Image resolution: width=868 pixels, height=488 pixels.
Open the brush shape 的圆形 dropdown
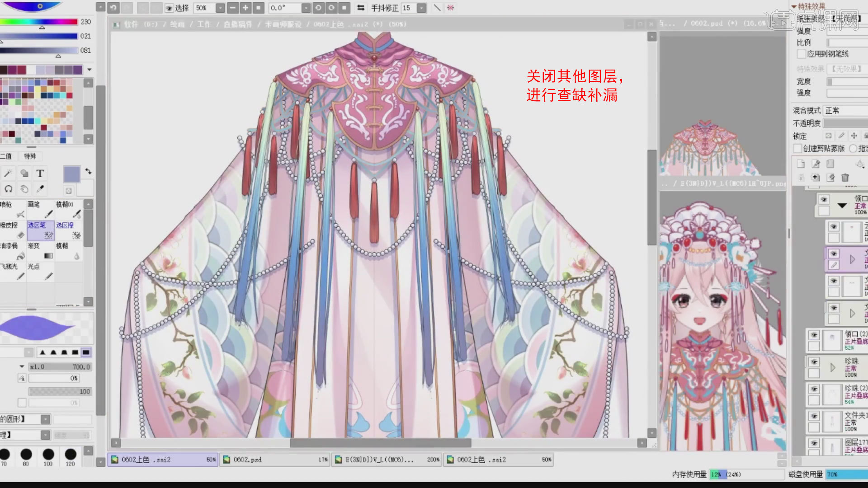click(46, 419)
